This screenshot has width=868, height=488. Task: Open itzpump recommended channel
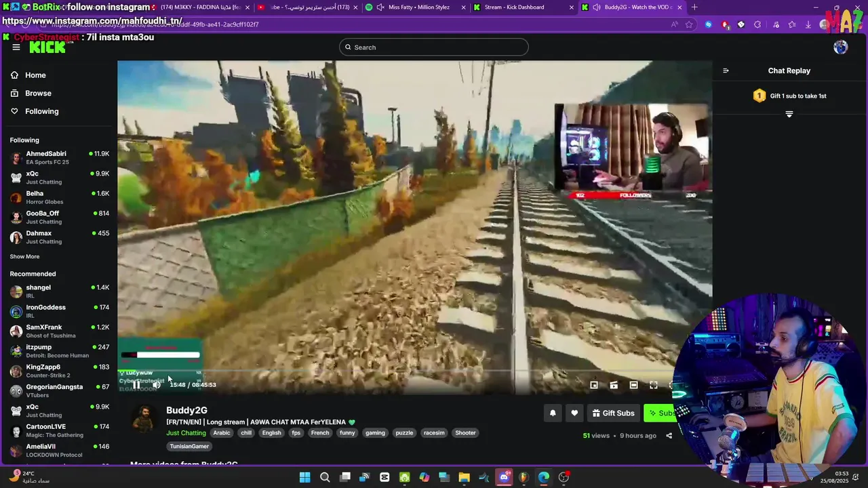click(59, 351)
